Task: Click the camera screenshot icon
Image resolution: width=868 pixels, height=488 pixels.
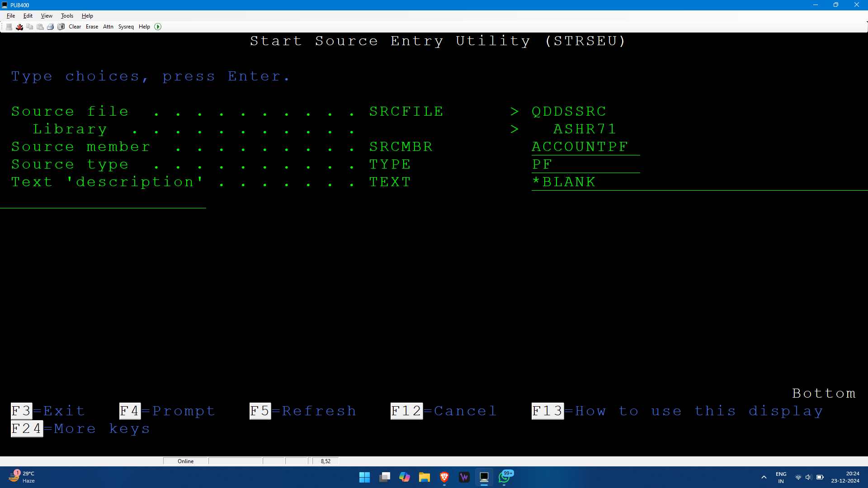Action: pyautogui.click(x=61, y=27)
